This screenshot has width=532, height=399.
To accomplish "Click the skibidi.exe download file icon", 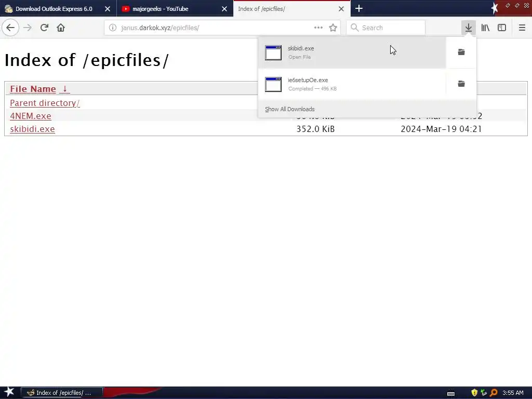I will pyautogui.click(x=273, y=52).
